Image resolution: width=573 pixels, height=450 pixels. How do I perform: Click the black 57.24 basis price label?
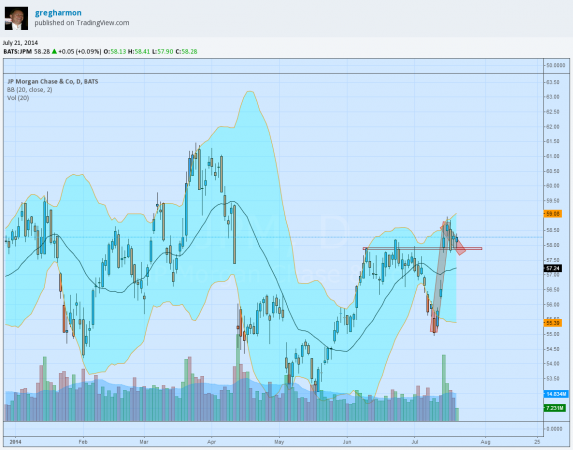coord(553,268)
